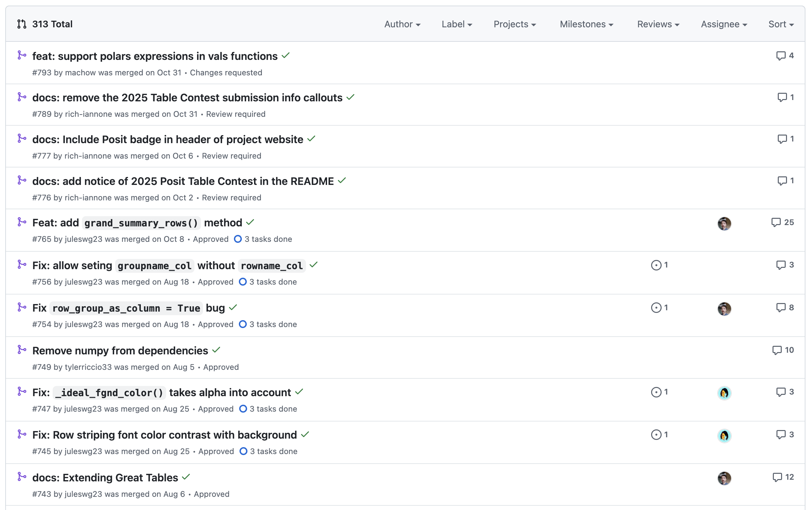The height and width of the screenshot is (510, 812).
Task: Click author link juleswg23 on PR #754
Action: pyautogui.click(x=83, y=324)
